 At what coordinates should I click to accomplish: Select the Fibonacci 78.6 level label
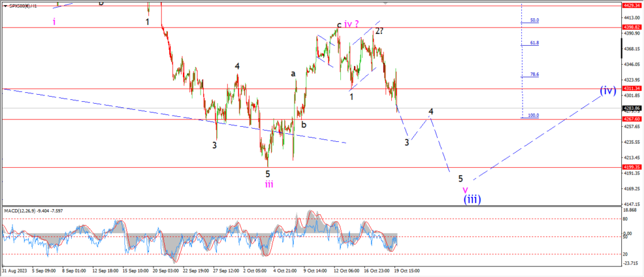click(x=534, y=75)
